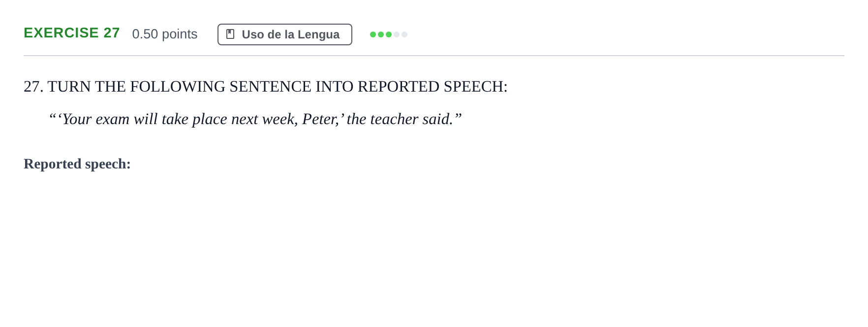This screenshot has height=327, width=868.
Task: Click the Reported speech: label
Action: pyautogui.click(x=77, y=164)
